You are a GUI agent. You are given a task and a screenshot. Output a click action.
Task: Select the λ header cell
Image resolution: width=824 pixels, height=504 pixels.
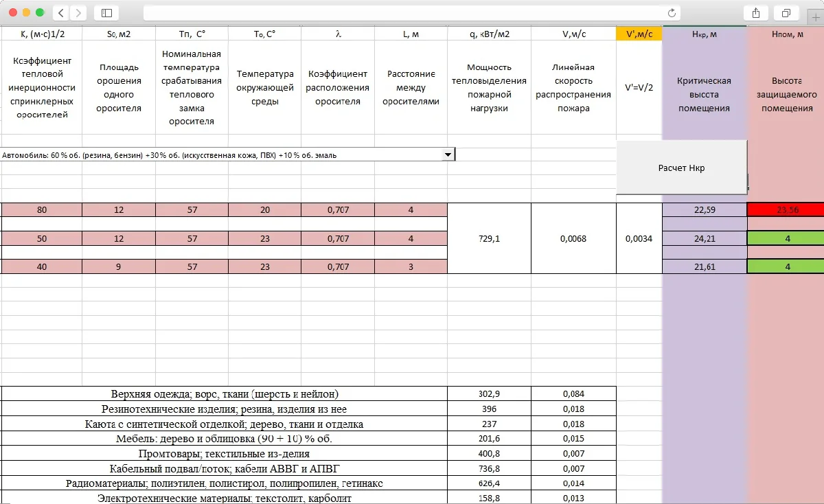(x=338, y=34)
